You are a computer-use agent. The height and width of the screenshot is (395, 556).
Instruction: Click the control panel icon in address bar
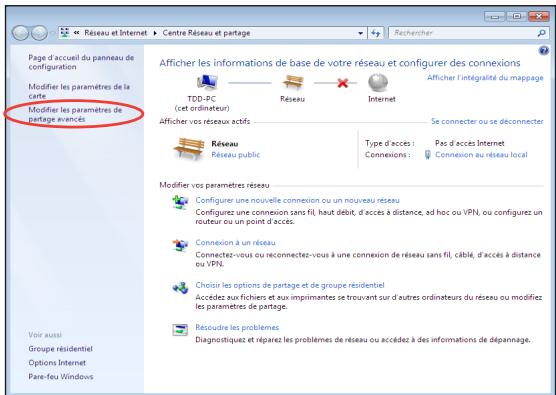65,33
